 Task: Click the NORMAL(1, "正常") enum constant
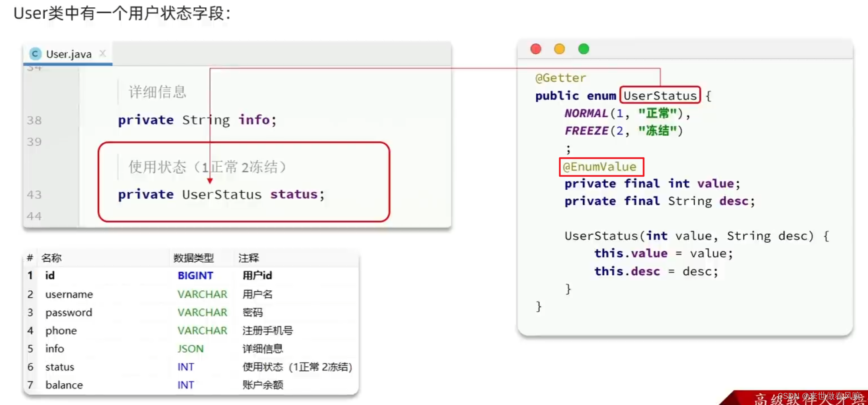[x=627, y=113]
